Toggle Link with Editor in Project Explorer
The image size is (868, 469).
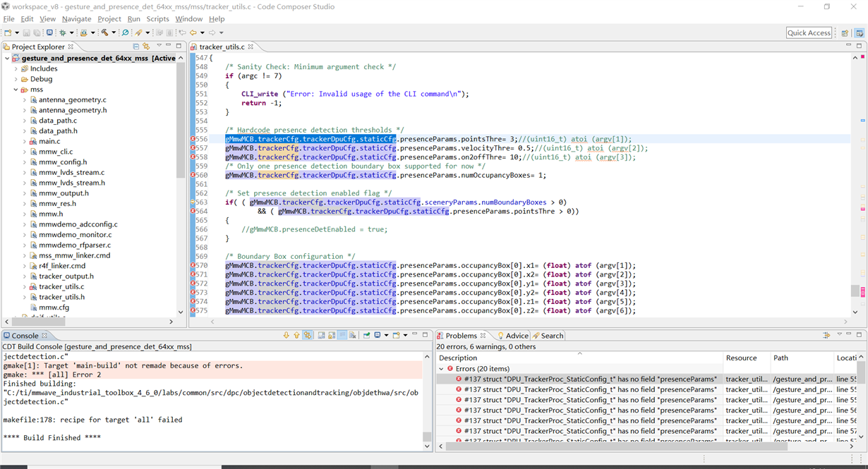[147, 47]
